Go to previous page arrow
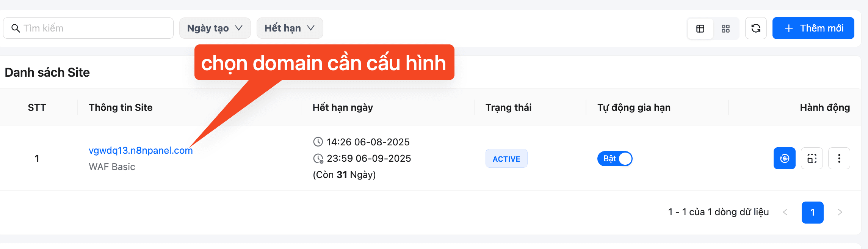Viewport: 868px width, 249px height. 785,212
